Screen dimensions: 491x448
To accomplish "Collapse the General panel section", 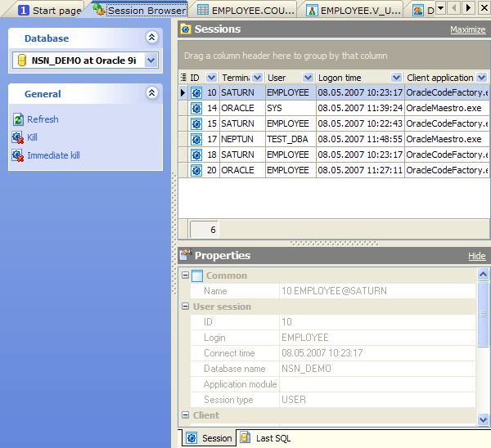I will pyautogui.click(x=151, y=93).
